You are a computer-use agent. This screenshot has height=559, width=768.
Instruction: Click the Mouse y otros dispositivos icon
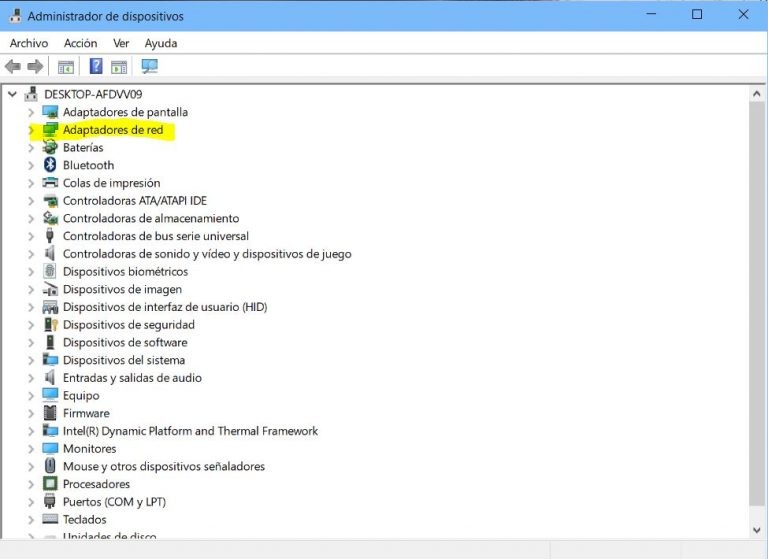[x=49, y=465]
